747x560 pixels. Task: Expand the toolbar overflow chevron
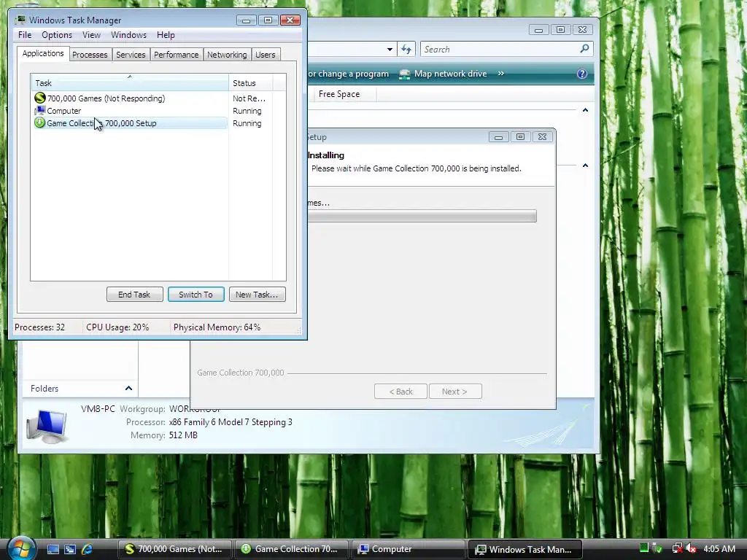click(x=500, y=74)
